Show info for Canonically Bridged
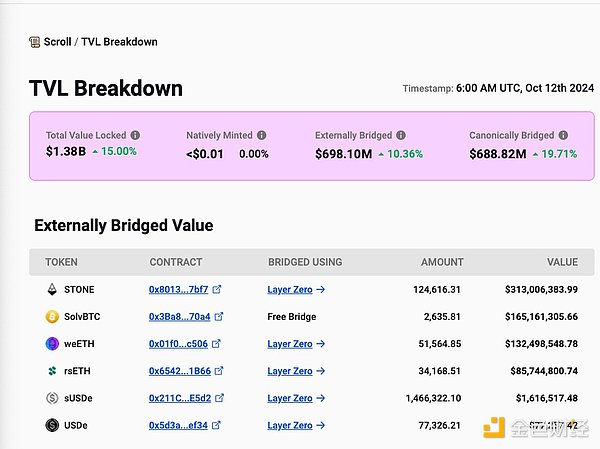Image resolution: width=600 pixels, height=449 pixels. click(x=563, y=135)
